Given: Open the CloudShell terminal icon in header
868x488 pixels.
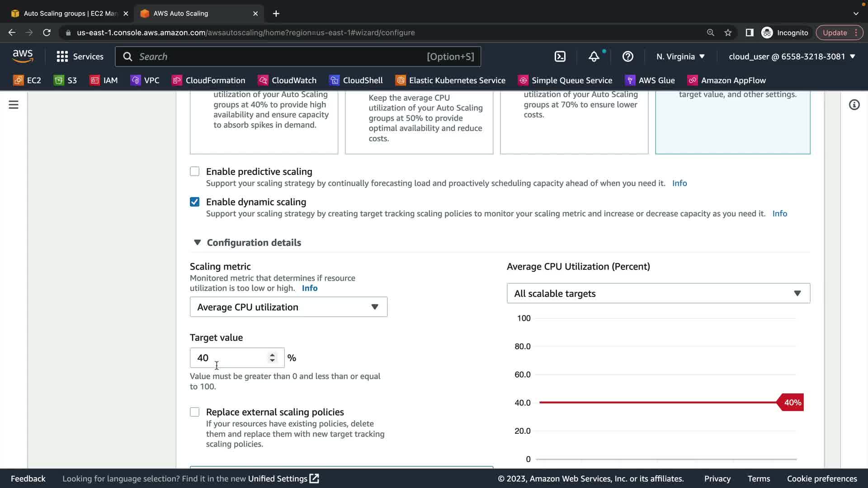Looking at the screenshot, I should click(x=560, y=56).
